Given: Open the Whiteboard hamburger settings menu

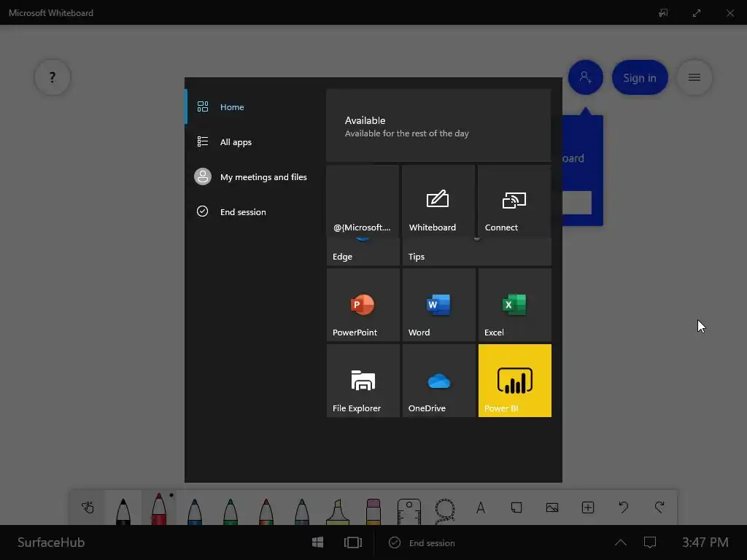Looking at the screenshot, I should (694, 77).
